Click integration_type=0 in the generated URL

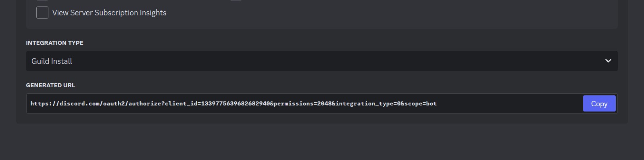click(x=368, y=103)
